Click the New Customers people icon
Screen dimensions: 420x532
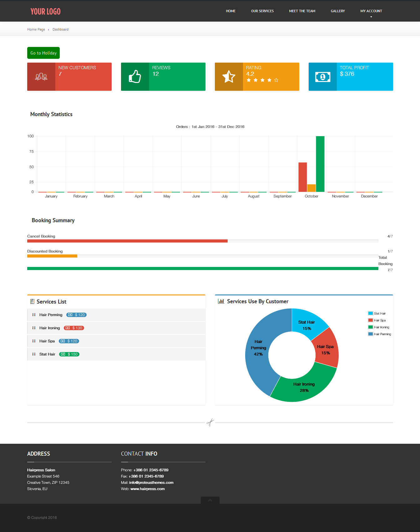click(41, 77)
